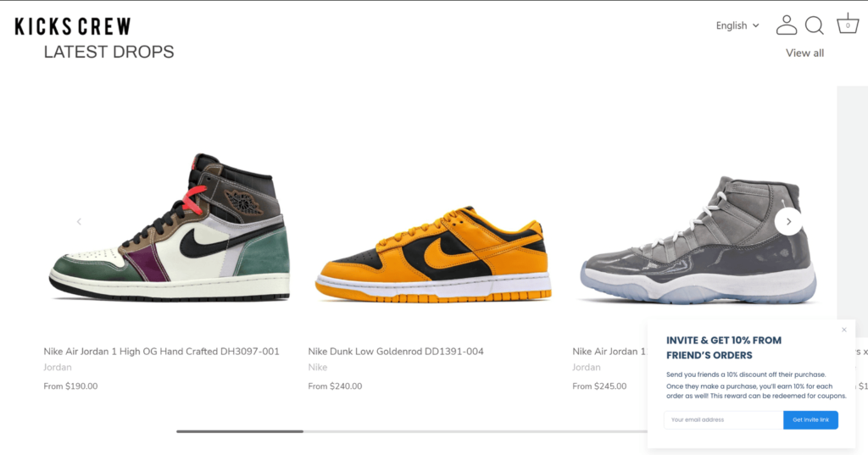Focus the Your email address field
The image size is (868, 455).
(724, 419)
